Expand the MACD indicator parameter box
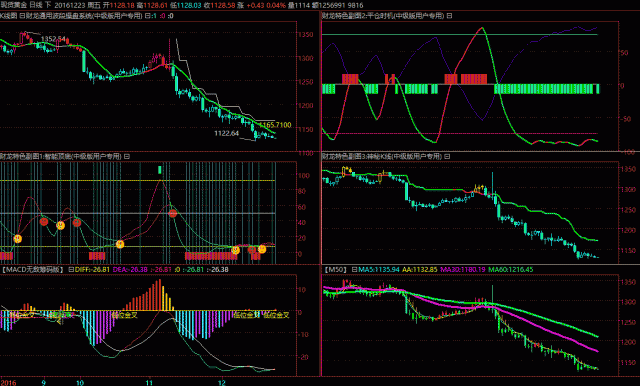Screen dimensions: 640x386 71,270
